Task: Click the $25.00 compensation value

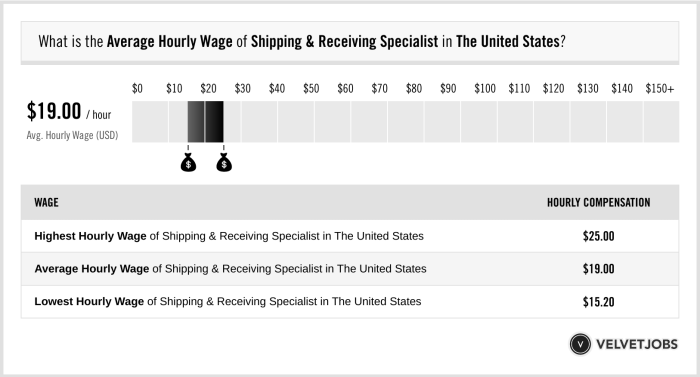Action: (x=598, y=236)
